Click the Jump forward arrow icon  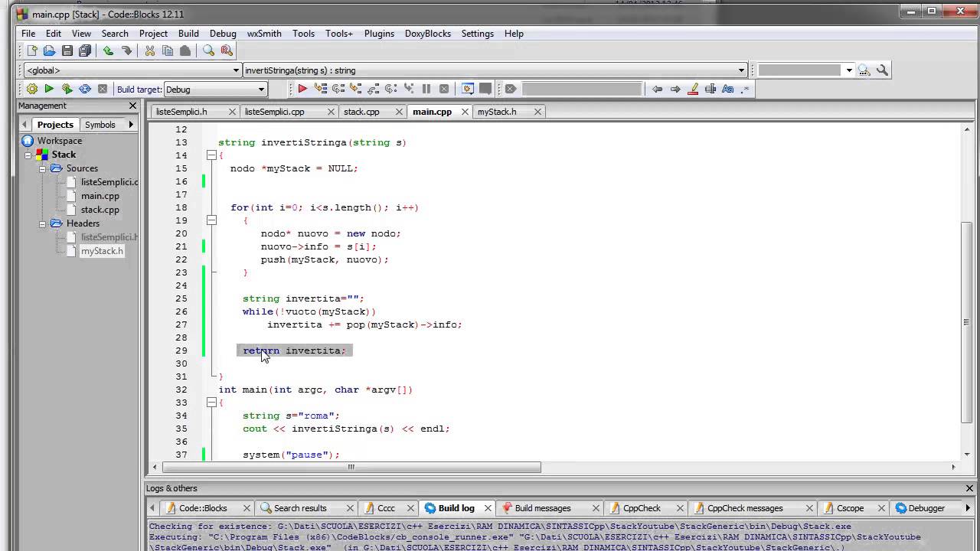tap(675, 89)
